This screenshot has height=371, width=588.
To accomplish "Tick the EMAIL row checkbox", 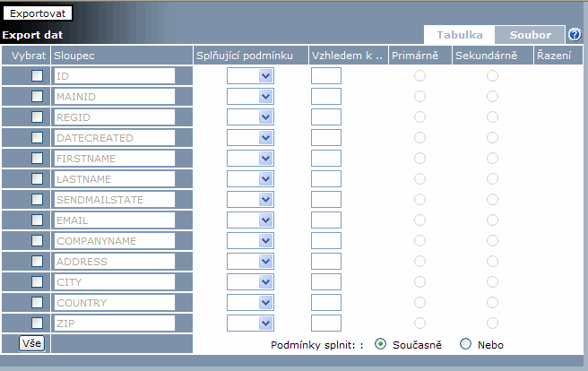I will (x=37, y=220).
